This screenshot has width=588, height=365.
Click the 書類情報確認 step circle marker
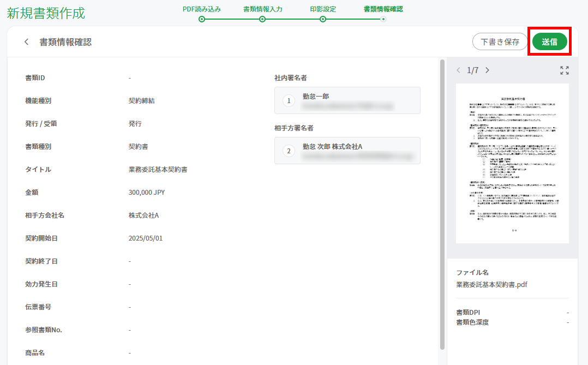point(383,19)
